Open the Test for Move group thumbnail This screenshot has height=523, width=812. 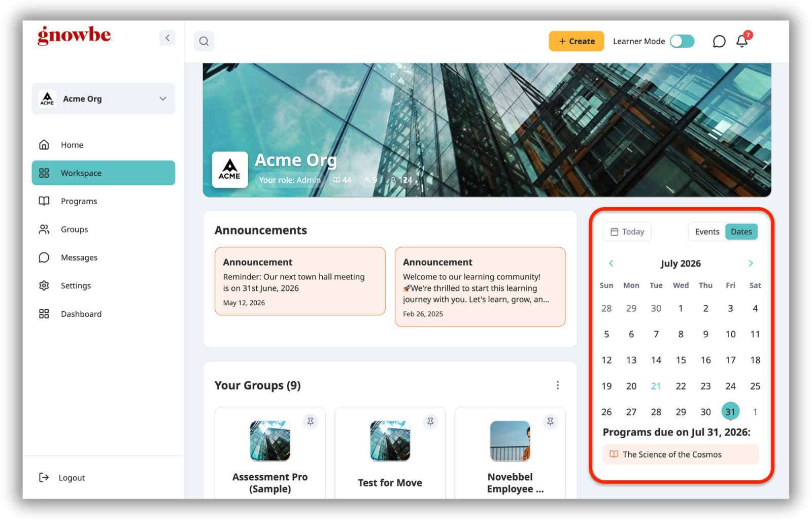(x=390, y=441)
